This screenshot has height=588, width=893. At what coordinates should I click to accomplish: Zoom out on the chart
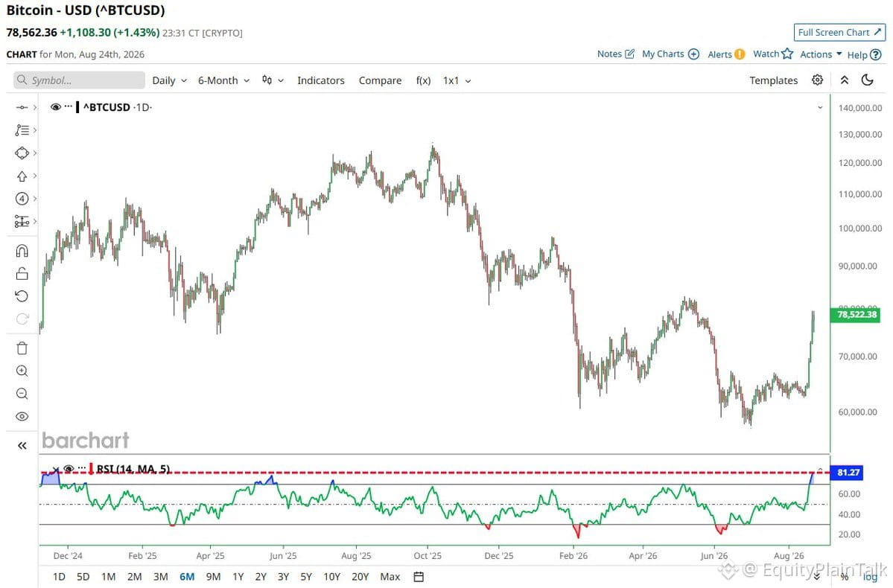(22, 394)
